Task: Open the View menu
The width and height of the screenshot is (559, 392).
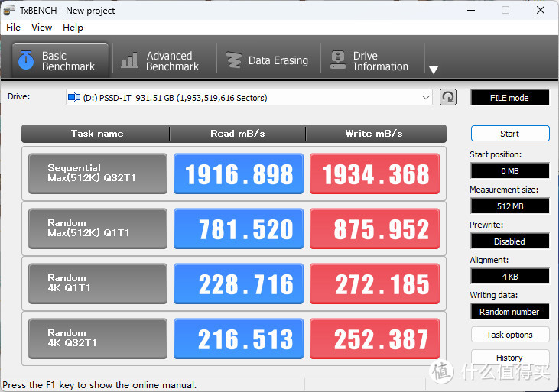Action: click(42, 28)
